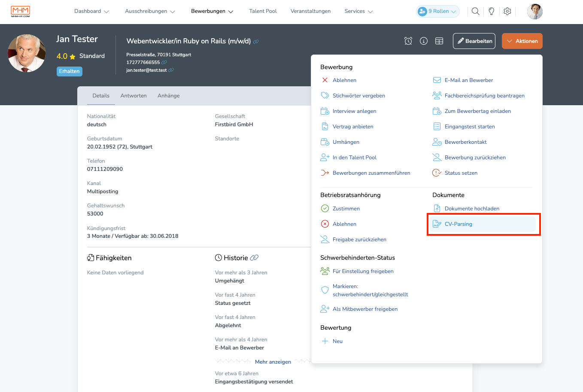The width and height of the screenshot is (583, 392).
Task: Open the search magnifier icon
Action: (x=476, y=12)
